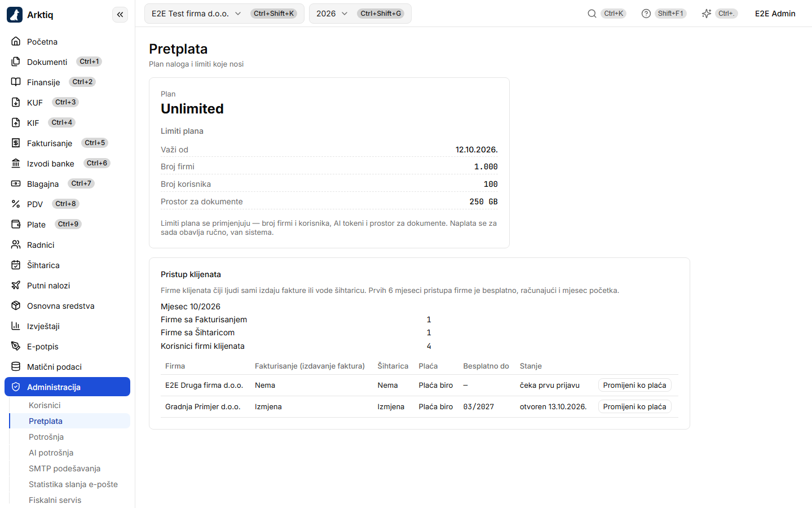The width and height of the screenshot is (812, 508).
Task: Click the Početna home icon
Action: click(x=16, y=41)
